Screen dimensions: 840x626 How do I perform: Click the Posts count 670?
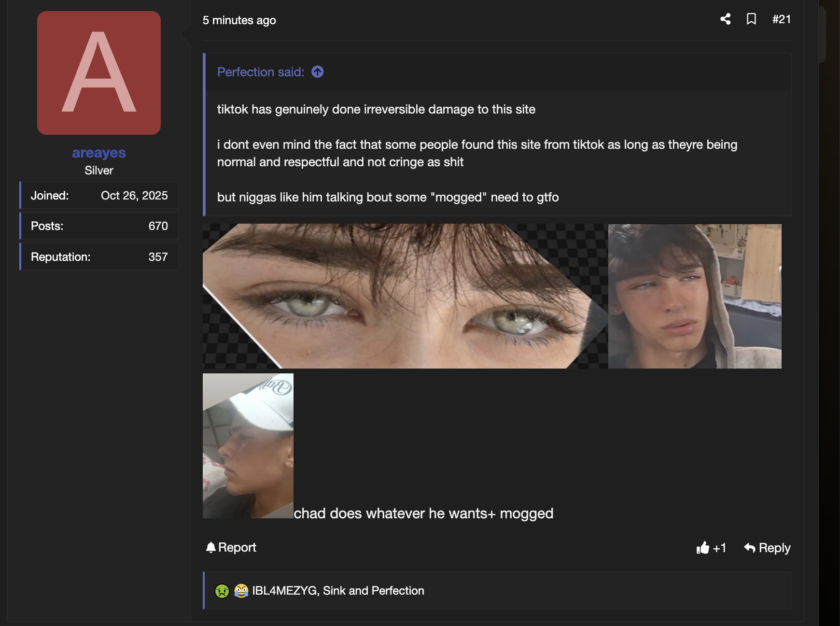coord(158,226)
